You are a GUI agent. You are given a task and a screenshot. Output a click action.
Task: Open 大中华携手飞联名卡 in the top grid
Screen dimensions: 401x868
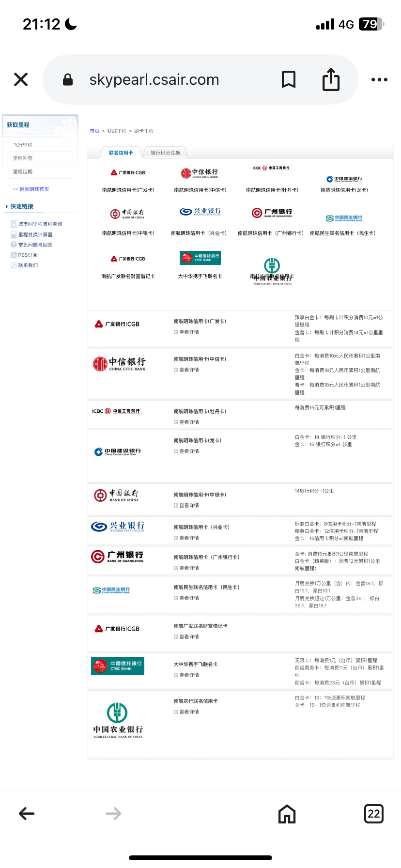(200, 276)
